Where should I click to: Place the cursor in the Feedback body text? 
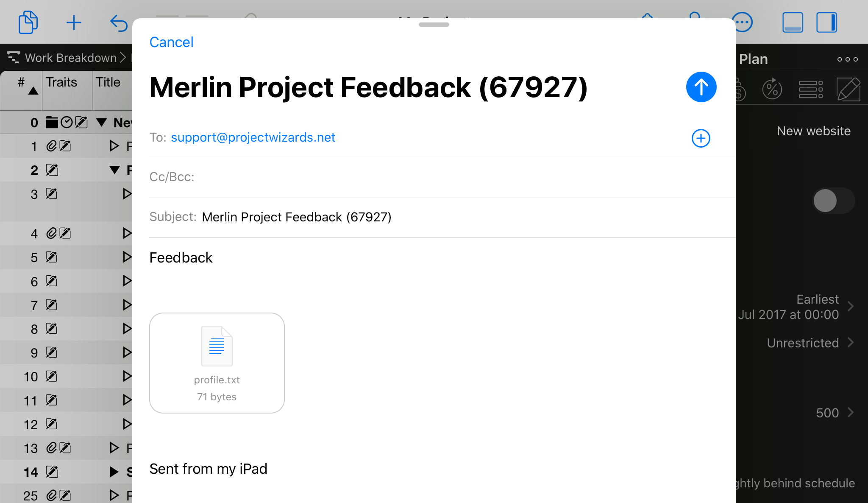[181, 257]
